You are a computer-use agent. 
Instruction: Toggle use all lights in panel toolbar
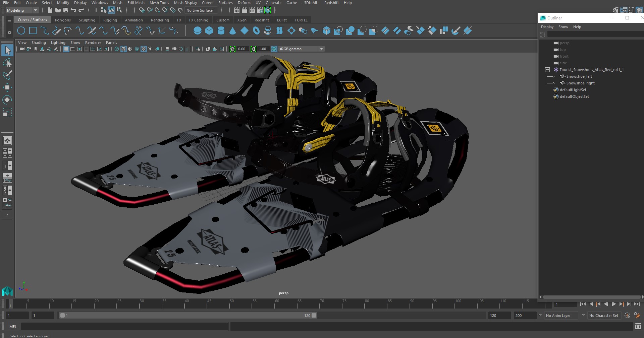(150, 49)
